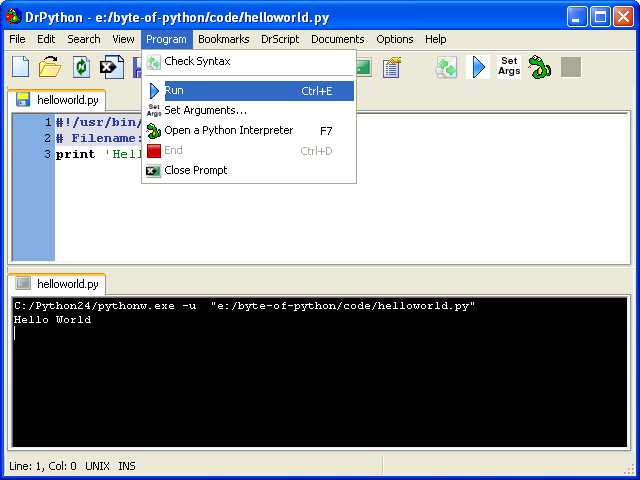This screenshot has width=640, height=480.
Task: Close the open Program menu
Action: click(167, 39)
